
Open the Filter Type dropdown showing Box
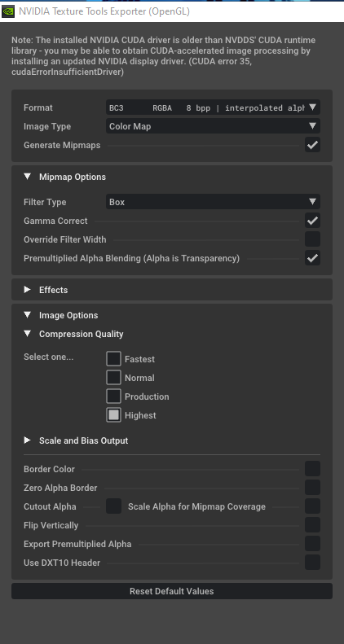tap(213, 202)
